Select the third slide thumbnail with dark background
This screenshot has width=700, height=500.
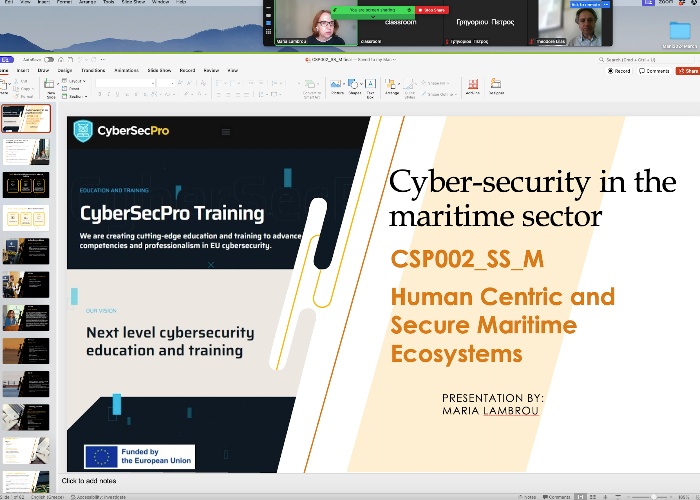(26, 185)
